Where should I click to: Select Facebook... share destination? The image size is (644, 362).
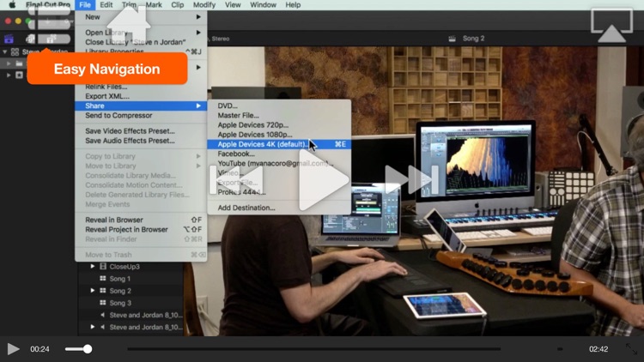[236, 154]
